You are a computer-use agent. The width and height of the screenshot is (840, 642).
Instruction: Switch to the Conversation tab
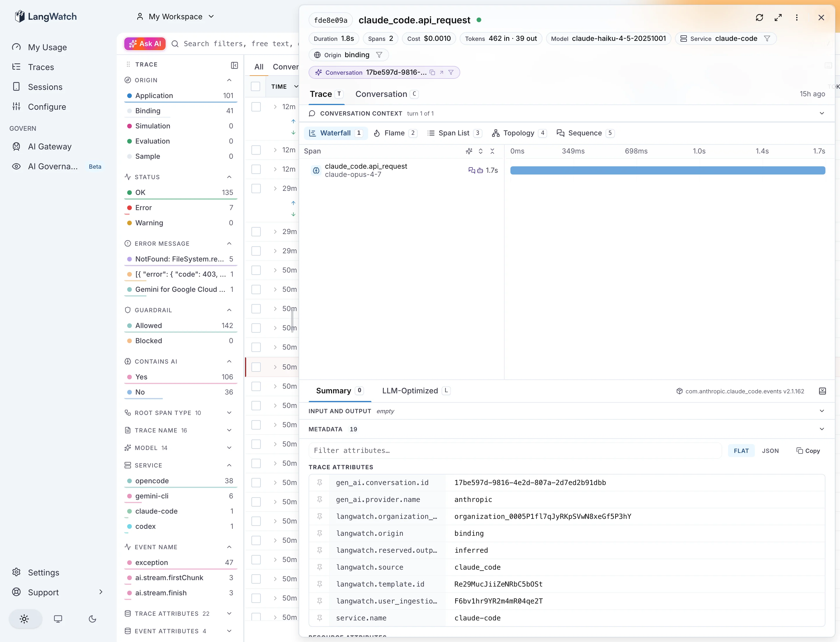click(x=387, y=94)
